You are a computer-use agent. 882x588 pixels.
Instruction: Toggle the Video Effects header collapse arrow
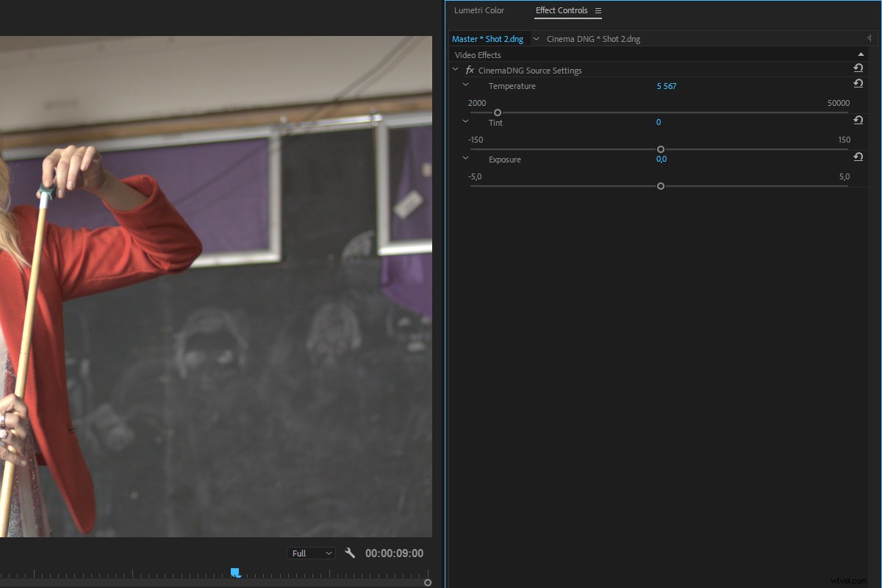(860, 53)
